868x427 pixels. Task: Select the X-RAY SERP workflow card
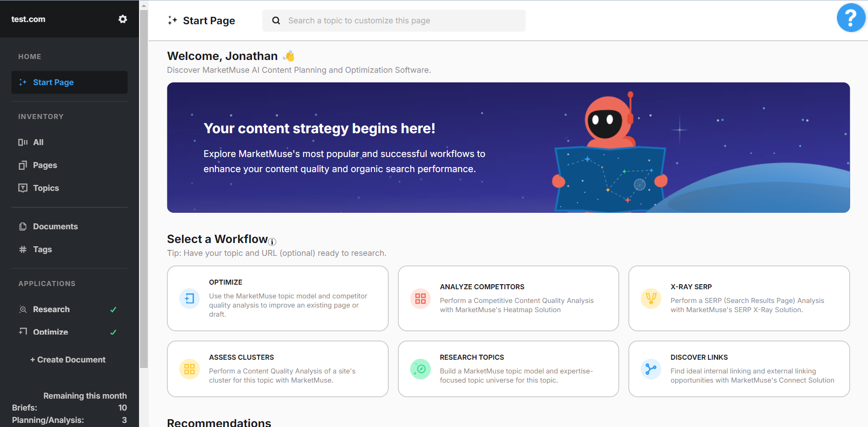(739, 298)
